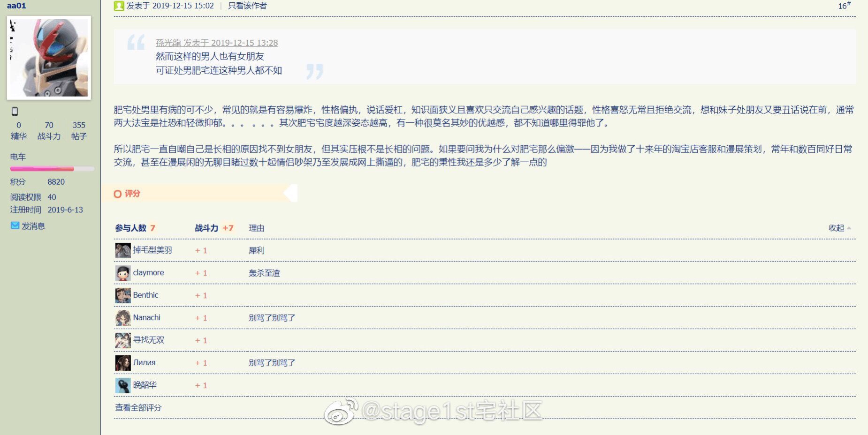Click Benthic's small avatar icon
Image resolution: width=868 pixels, height=435 pixels.
[x=123, y=295]
